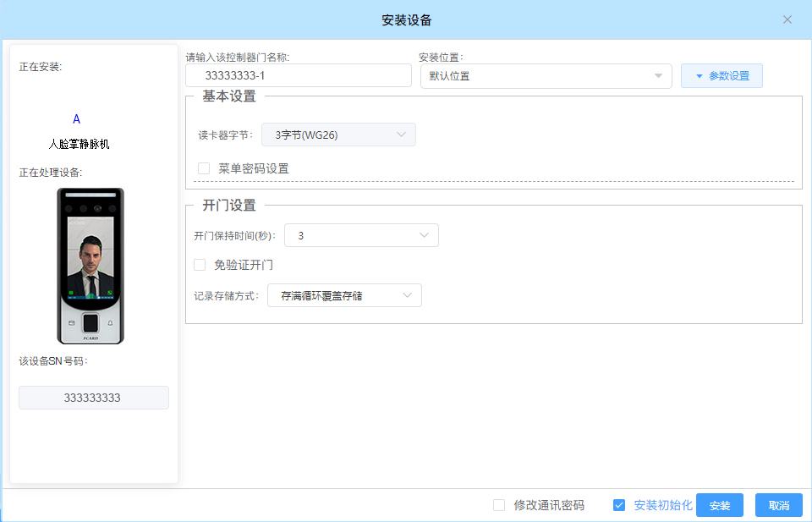Click the blue letter A device label
The height and width of the screenshot is (522, 812).
pyautogui.click(x=76, y=119)
